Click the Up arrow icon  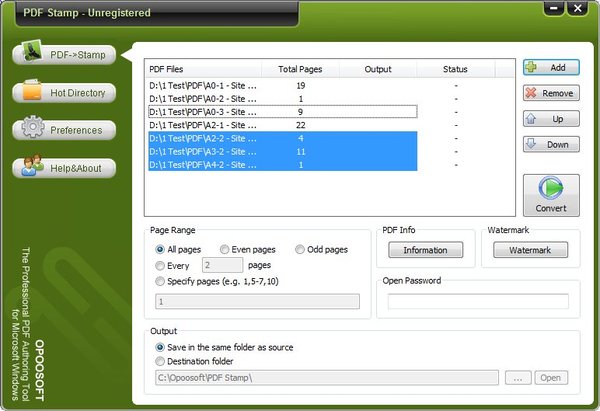tap(531, 119)
